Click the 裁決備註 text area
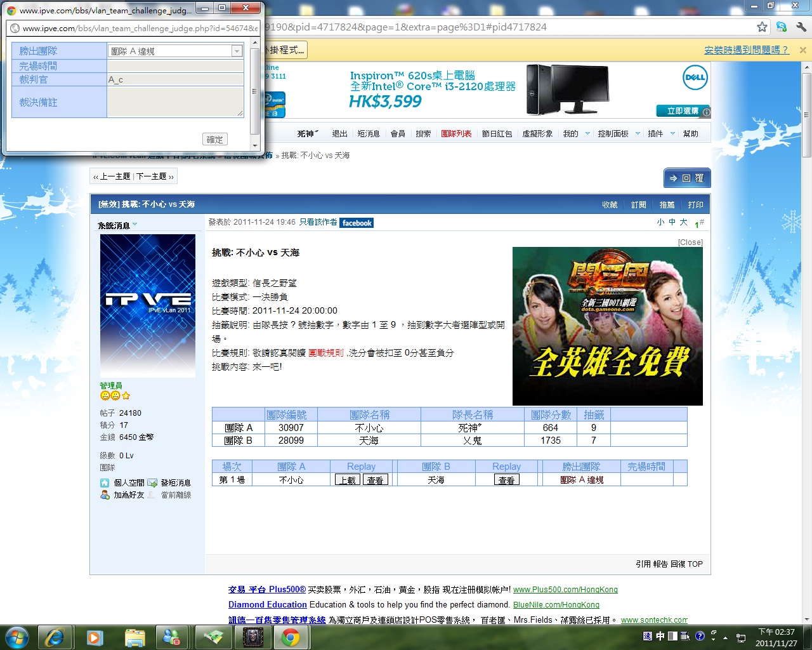 coord(175,102)
